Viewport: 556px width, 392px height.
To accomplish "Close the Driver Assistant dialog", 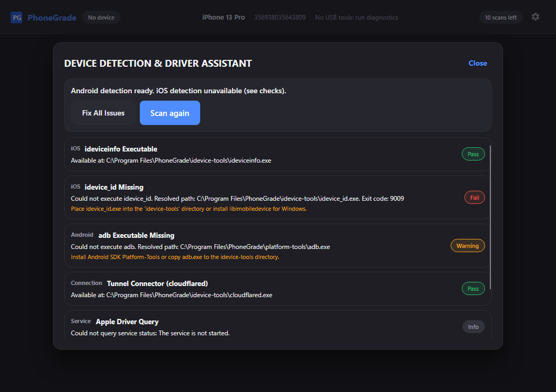I will coord(478,63).
